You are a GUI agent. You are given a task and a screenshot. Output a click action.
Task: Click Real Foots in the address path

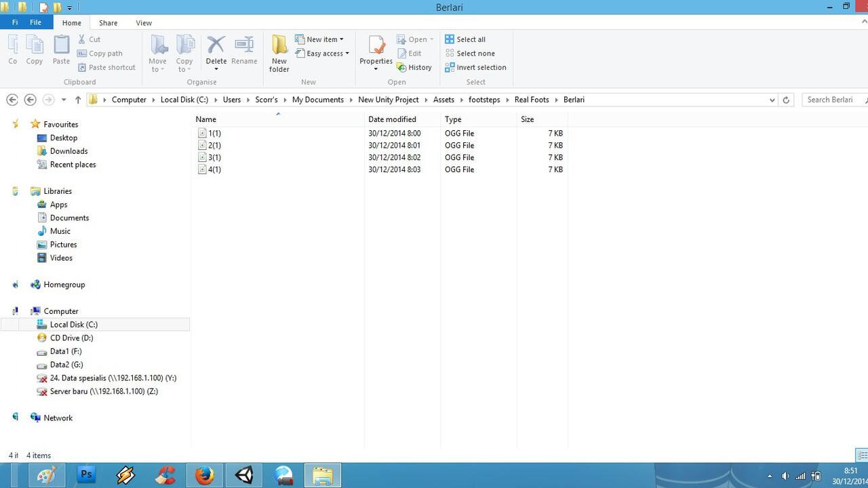point(532,100)
